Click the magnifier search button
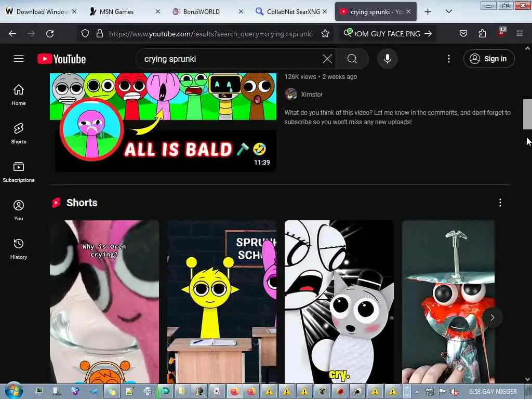Image resolution: width=532 pixels, height=399 pixels. click(352, 59)
